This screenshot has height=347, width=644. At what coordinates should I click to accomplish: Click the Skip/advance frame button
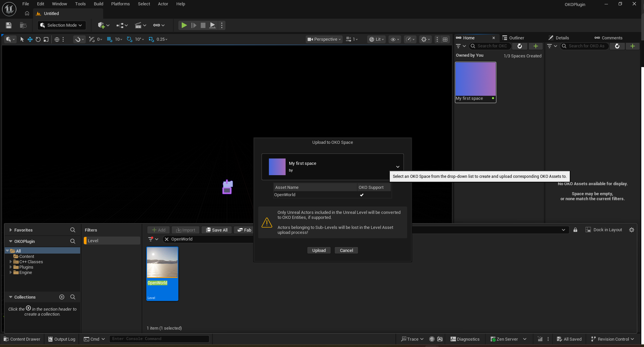193,25
